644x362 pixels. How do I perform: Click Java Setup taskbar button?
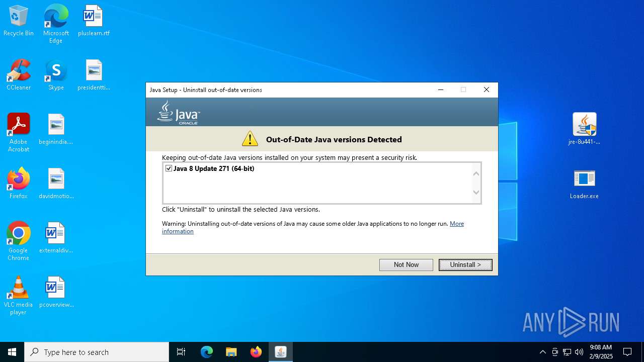point(281,352)
